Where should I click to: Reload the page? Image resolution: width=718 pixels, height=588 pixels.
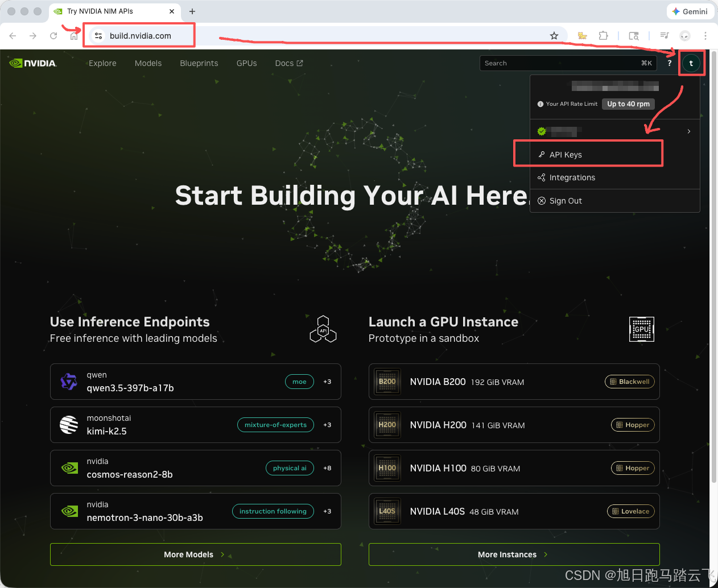(x=53, y=36)
